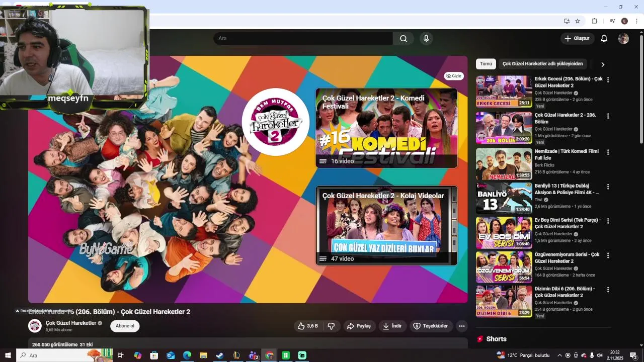The image size is (644, 362).
Task: Open Microsoft Edge from the taskbar
Action: pyautogui.click(x=187, y=355)
